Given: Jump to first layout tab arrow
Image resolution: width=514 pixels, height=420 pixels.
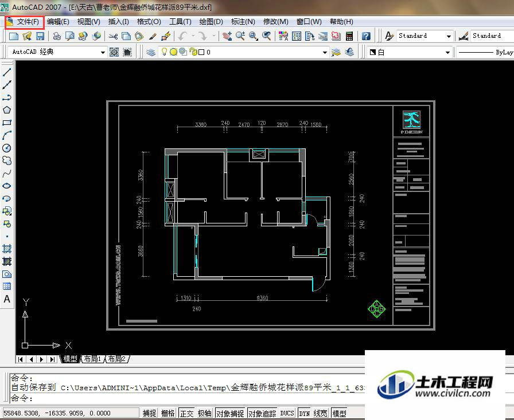Looking at the screenshot, I should [x=21, y=359].
